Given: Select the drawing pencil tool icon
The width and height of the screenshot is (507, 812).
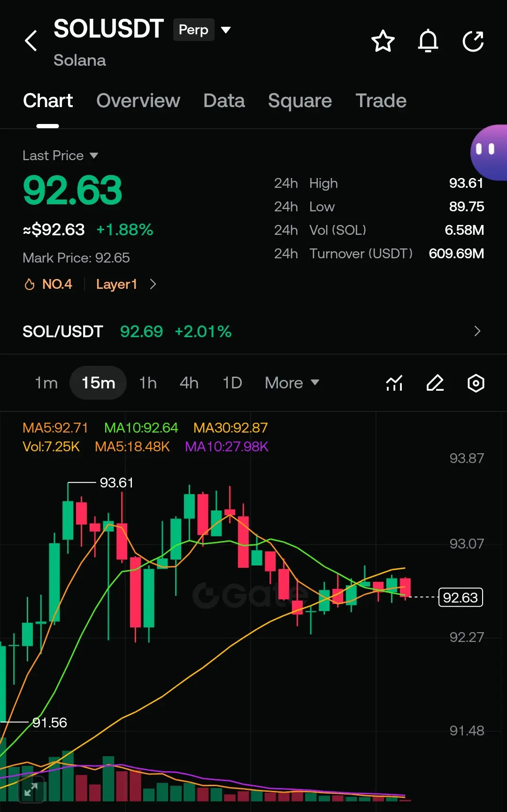Looking at the screenshot, I should click(435, 383).
